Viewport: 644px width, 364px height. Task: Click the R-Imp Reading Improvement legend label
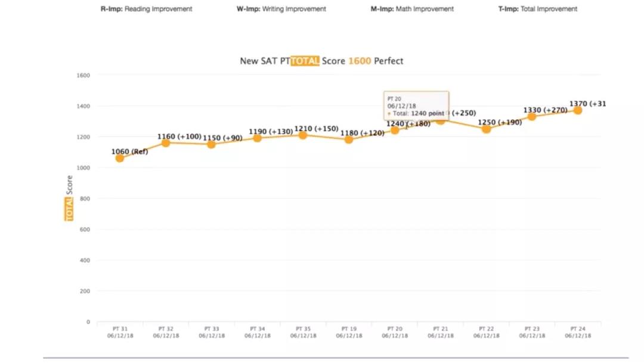(147, 9)
